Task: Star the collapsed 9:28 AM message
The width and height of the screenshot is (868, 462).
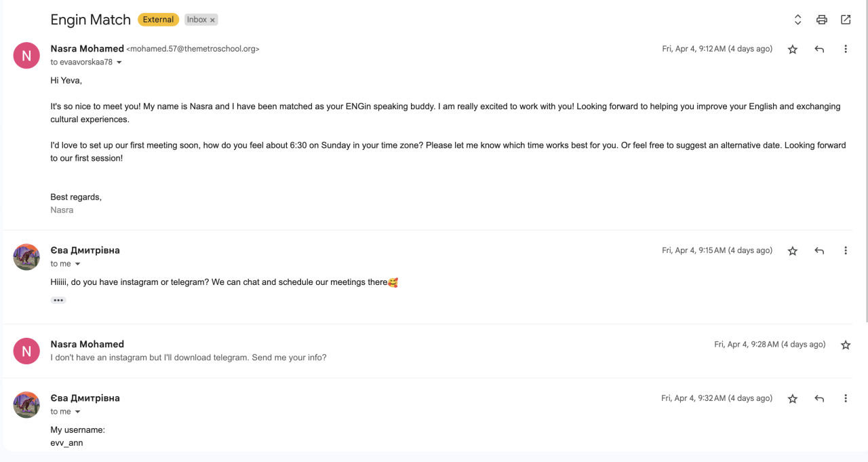Action: click(x=846, y=345)
